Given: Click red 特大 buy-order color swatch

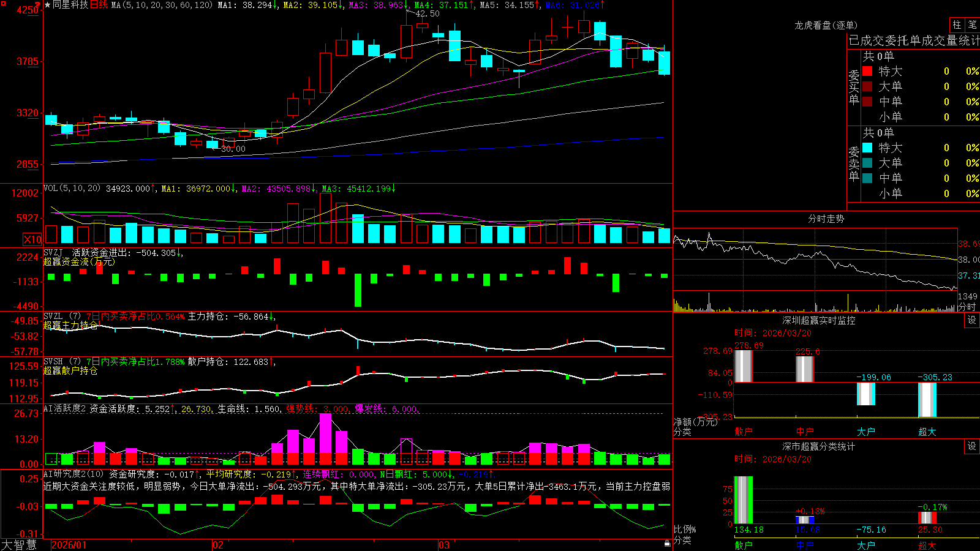Looking at the screenshot, I should [x=867, y=71].
